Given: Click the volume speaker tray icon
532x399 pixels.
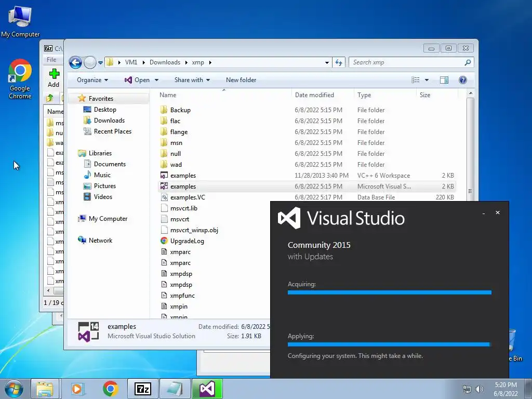Looking at the screenshot, I should (479, 389).
